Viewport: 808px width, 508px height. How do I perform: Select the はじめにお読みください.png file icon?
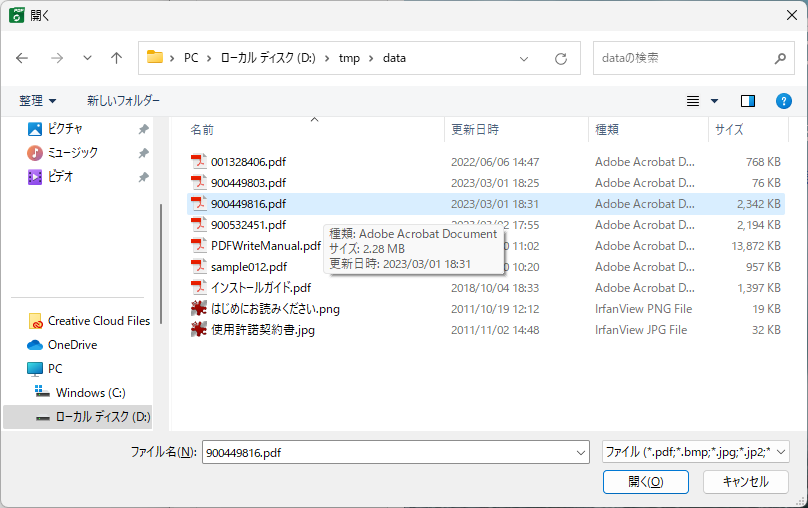(x=199, y=309)
